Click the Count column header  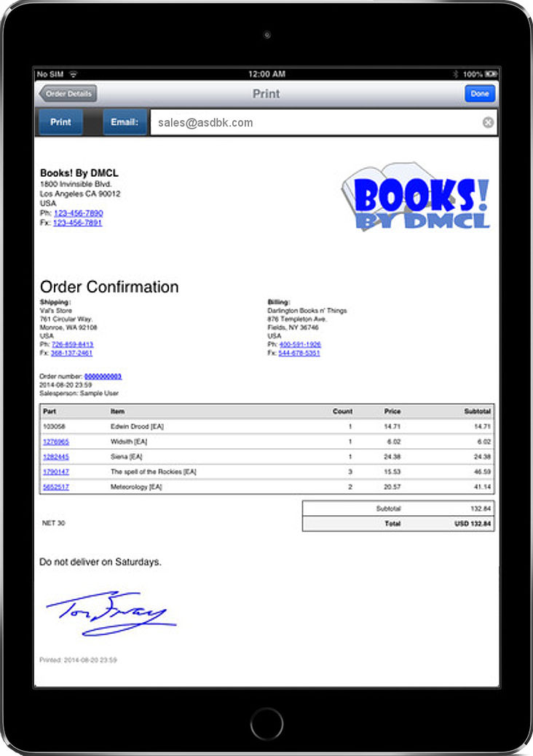(x=342, y=411)
